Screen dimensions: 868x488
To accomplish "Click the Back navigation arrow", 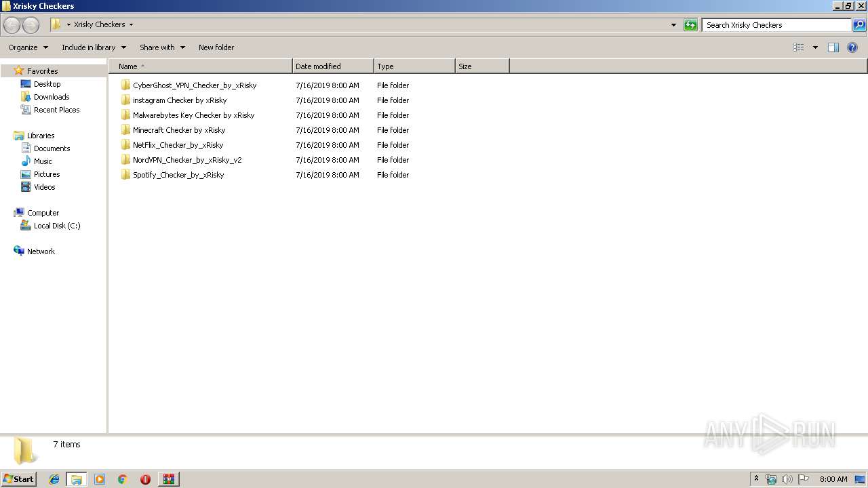I will (12, 25).
